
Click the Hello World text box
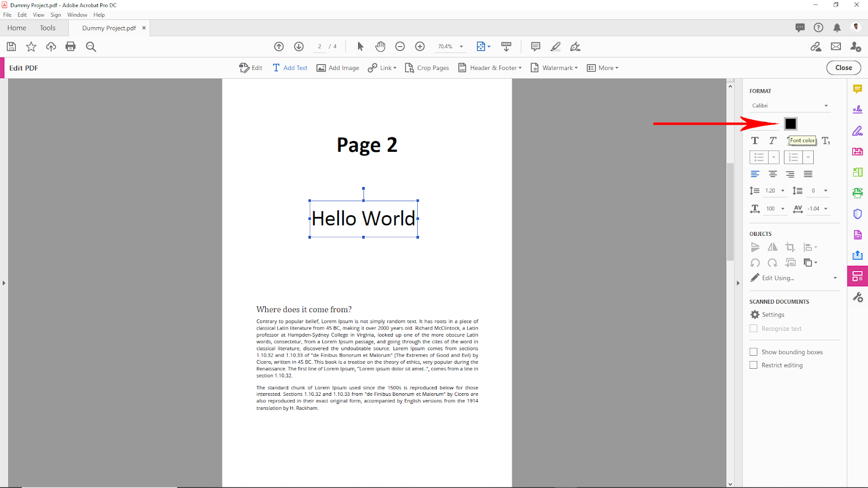pos(363,219)
